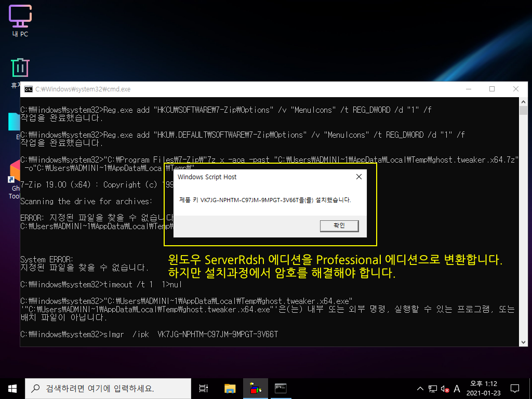The height and width of the screenshot is (399, 532).
Task: Click the 'System ERROR:' text line
Action: click(x=47, y=260)
